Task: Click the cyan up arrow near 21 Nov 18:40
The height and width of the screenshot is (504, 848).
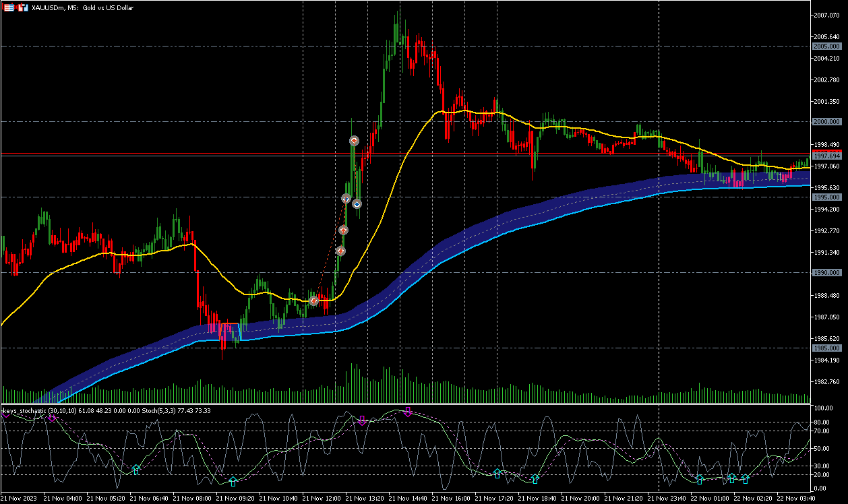Action: (x=535, y=479)
